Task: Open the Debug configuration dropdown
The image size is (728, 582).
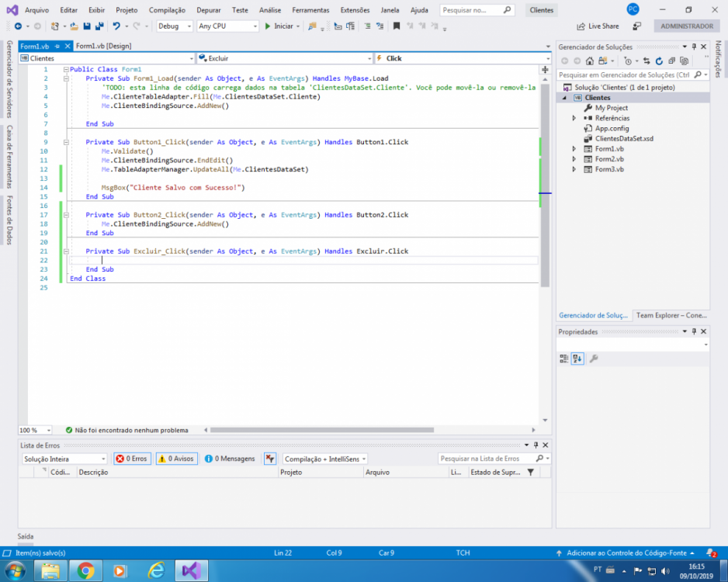Action: (174, 26)
